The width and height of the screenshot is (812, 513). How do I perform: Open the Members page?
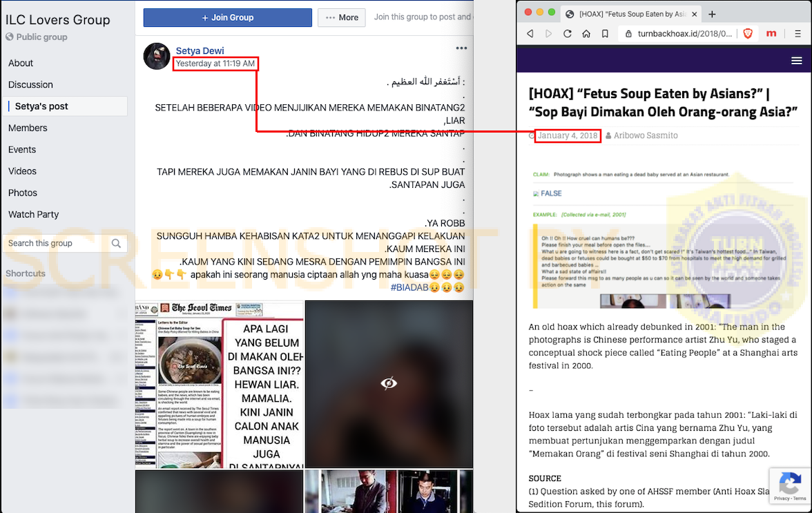[28, 128]
